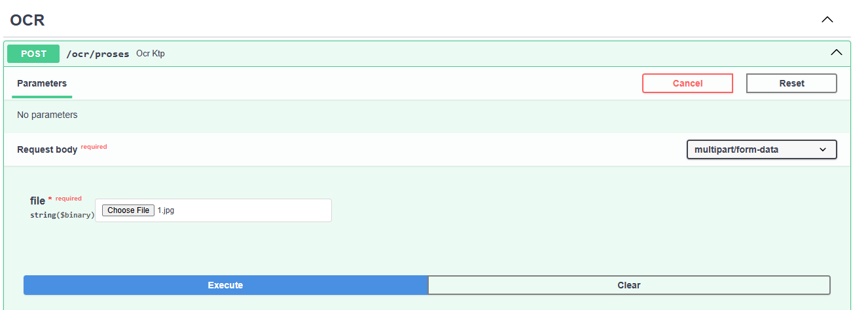The width and height of the screenshot is (868, 310).
Task: Select the Parameters tab
Action: pos(42,83)
